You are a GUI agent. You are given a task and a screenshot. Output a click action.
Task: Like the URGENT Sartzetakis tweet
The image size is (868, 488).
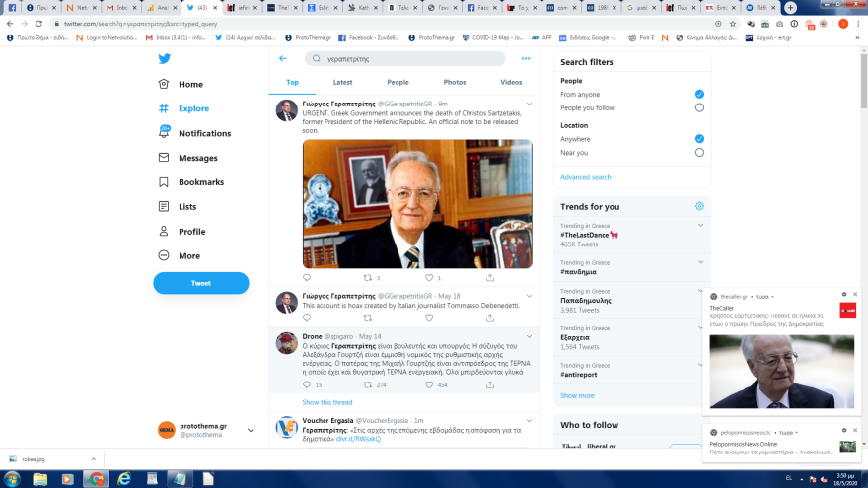pyautogui.click(x=429, y=278)
